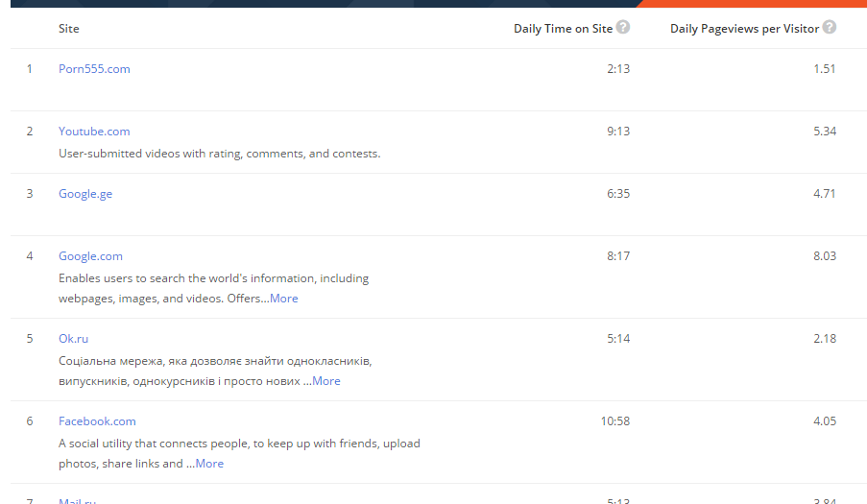This screenshot has height=504, width=867.
Task: Open the Youtube.com site link
Action: click(x=94, y=132)
